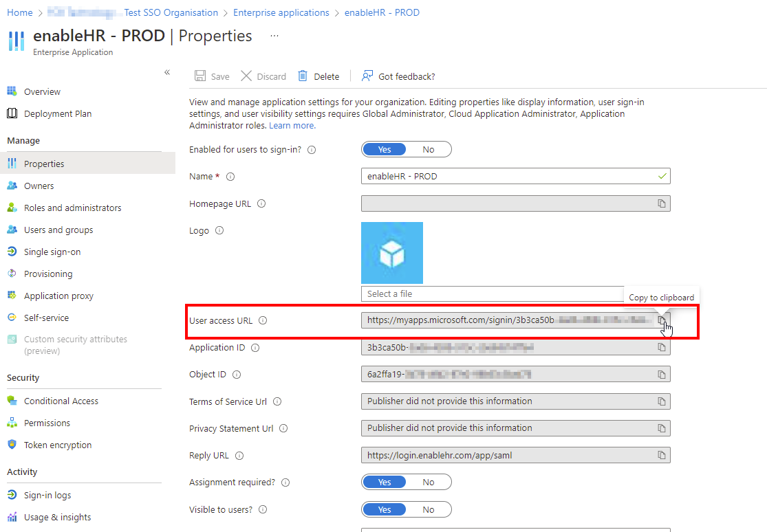Screen dimensions: 767x532
Task: Open Enterprise applications breadcrumb link
Action: (281, 12)
